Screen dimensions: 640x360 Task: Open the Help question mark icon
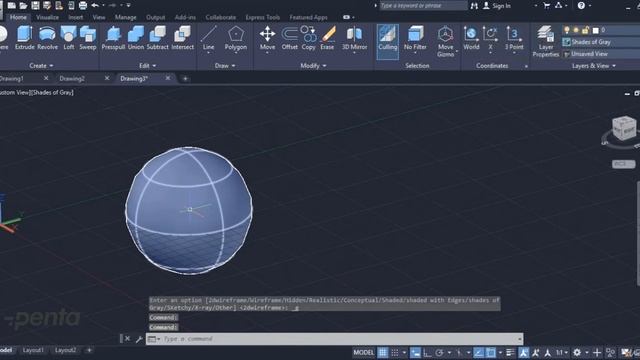click(581, 5)
